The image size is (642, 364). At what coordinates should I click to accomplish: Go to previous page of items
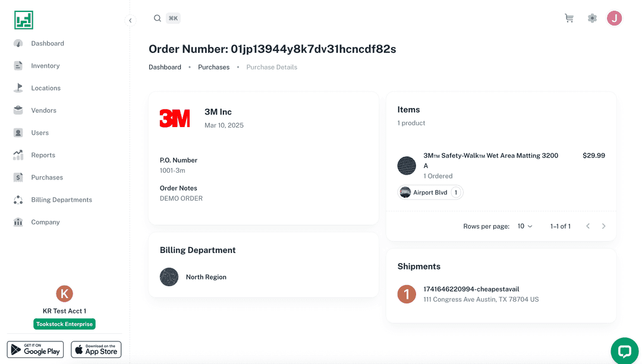pyautogui.click(x=588, y=226)
